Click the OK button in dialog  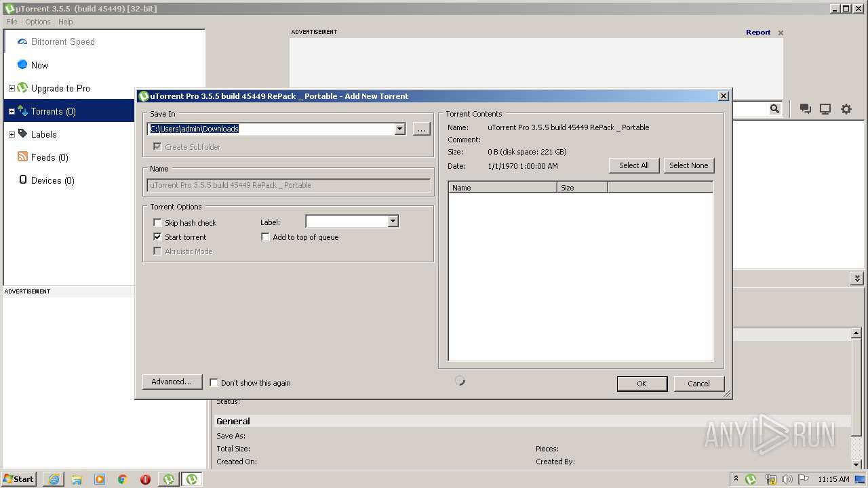[x=642, y=384]
